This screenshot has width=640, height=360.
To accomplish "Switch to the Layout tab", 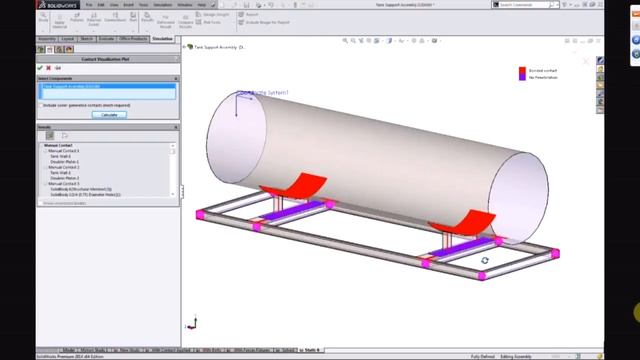I will click(x=68, y=39).
